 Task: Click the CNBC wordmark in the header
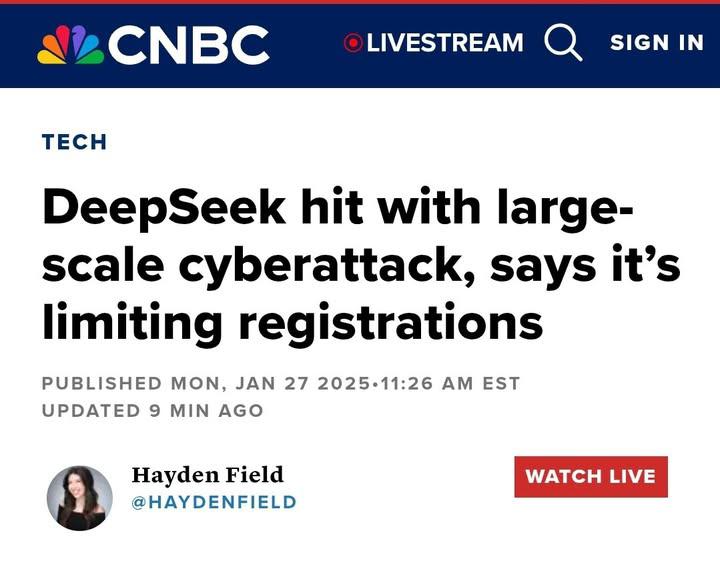189,45
